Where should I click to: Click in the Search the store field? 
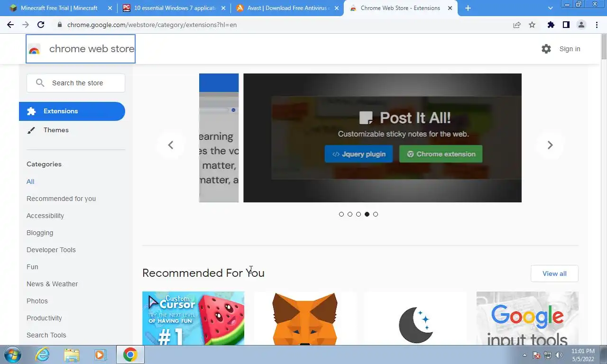click(76, 83)
